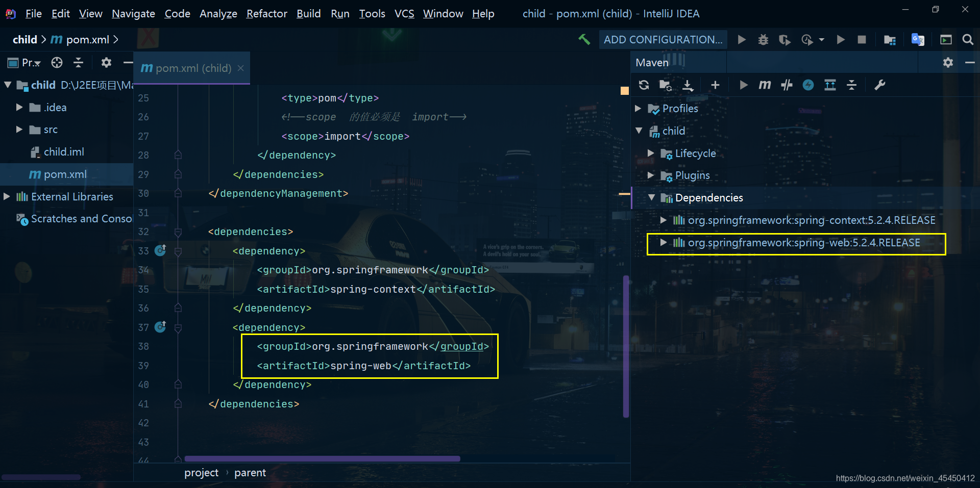Open the ADD CONFIGURATION... selector

(663, 39)
